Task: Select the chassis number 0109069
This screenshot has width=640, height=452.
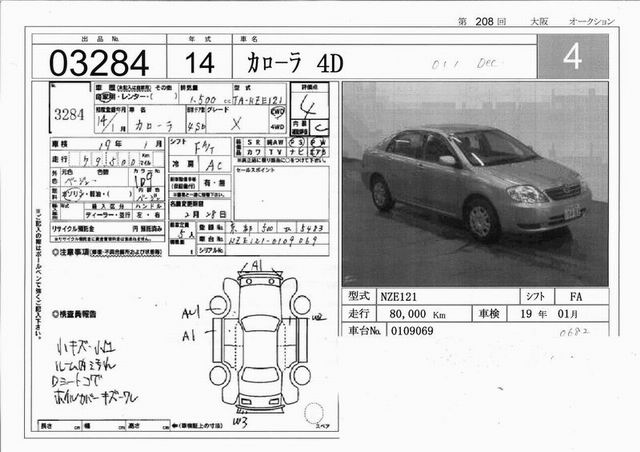Action: (412, 331)
